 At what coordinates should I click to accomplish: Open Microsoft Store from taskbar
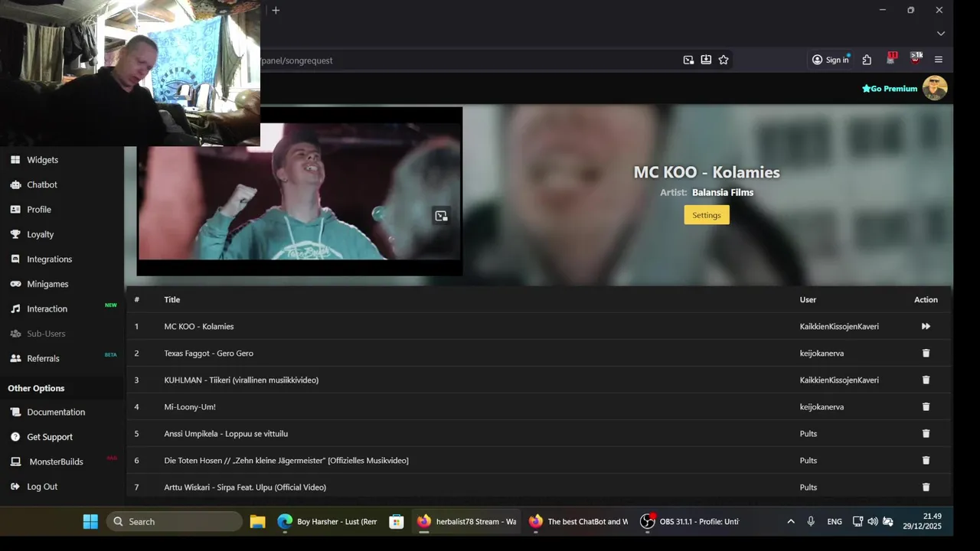coord(396,521)
